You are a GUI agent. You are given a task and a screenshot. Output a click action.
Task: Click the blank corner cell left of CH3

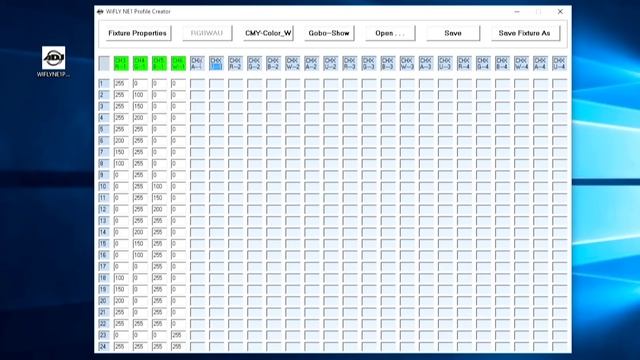coord(104,63)
